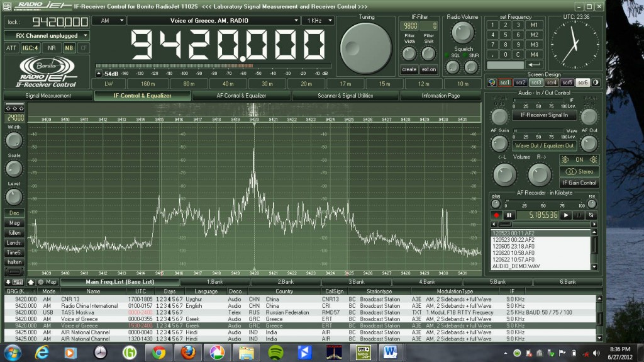Toggle the NB noise blanker
Screen dimensions: 644x362
69,48
